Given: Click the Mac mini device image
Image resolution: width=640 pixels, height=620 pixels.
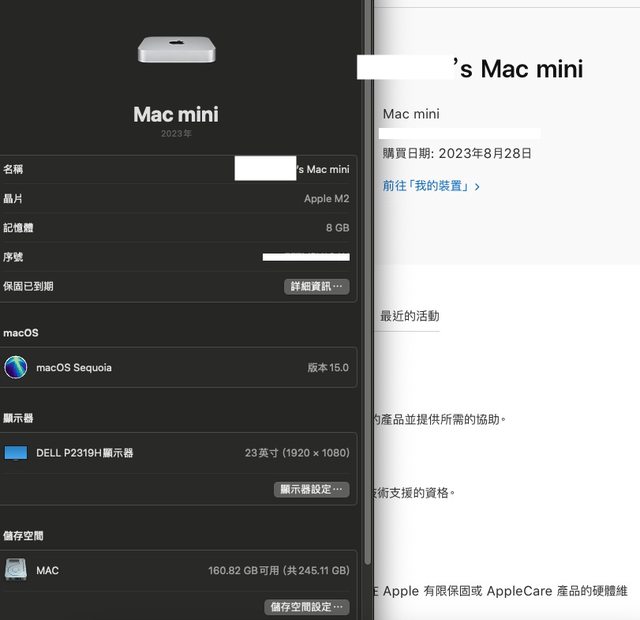Looking at the screenshot, I should (176, 49).
